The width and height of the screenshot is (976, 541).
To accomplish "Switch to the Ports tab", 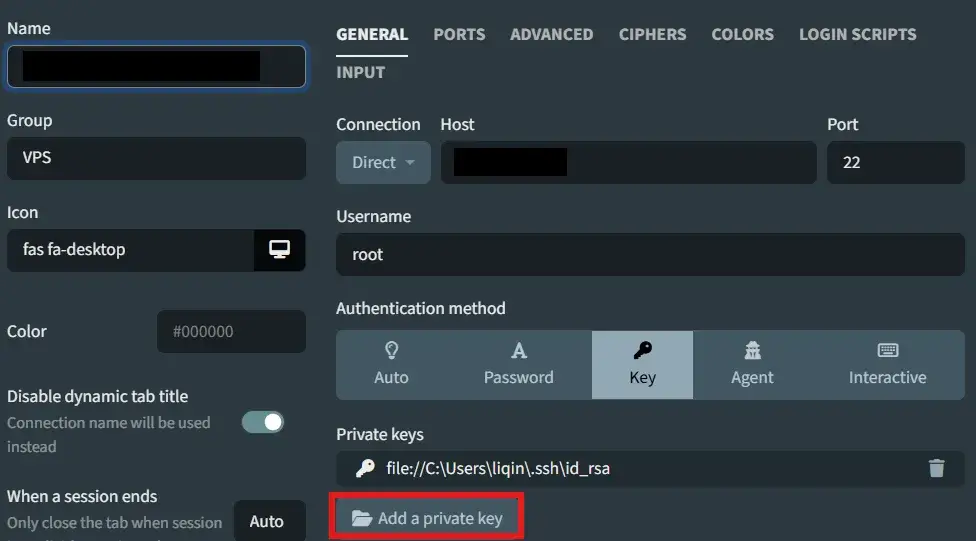I will (x=459, y=34).
